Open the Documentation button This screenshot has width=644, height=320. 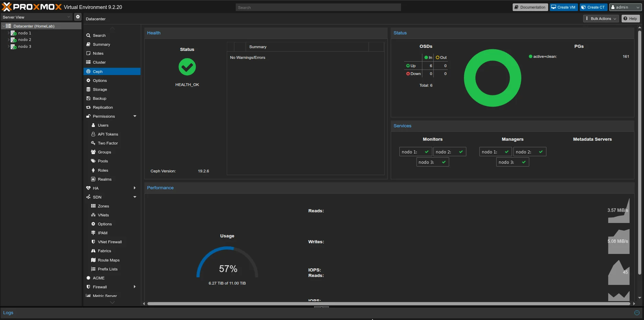(x=530, y=7)
